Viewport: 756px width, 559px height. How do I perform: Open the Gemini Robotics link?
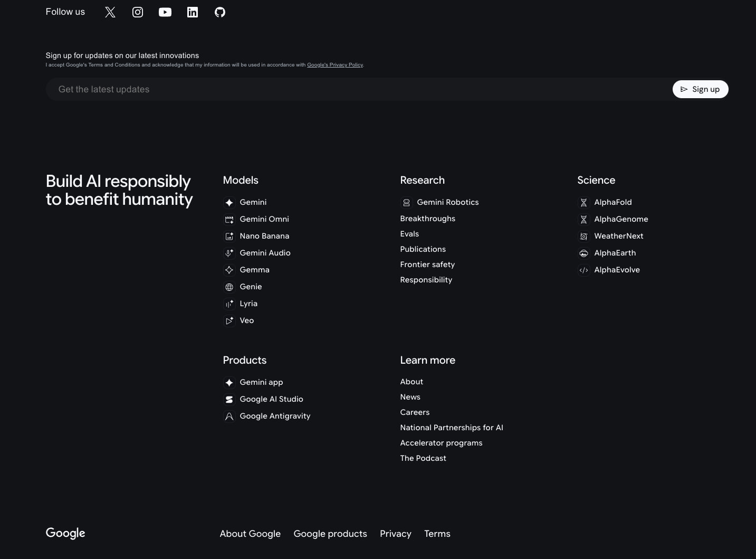[448, 202]
